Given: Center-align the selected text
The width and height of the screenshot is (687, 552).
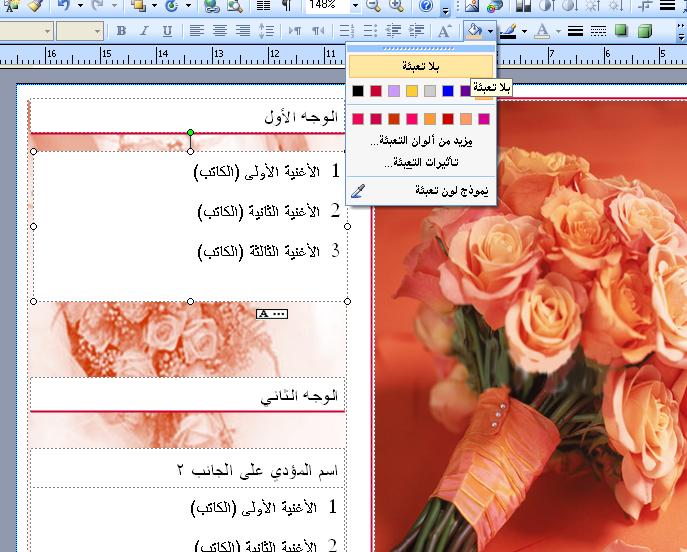Looking at the screenshot, I should [x=220, y=31].
